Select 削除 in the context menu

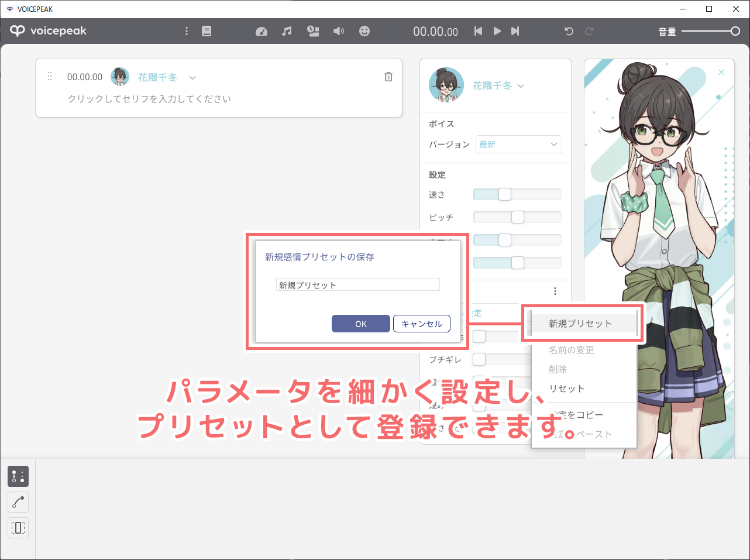(x=558, y=369)
